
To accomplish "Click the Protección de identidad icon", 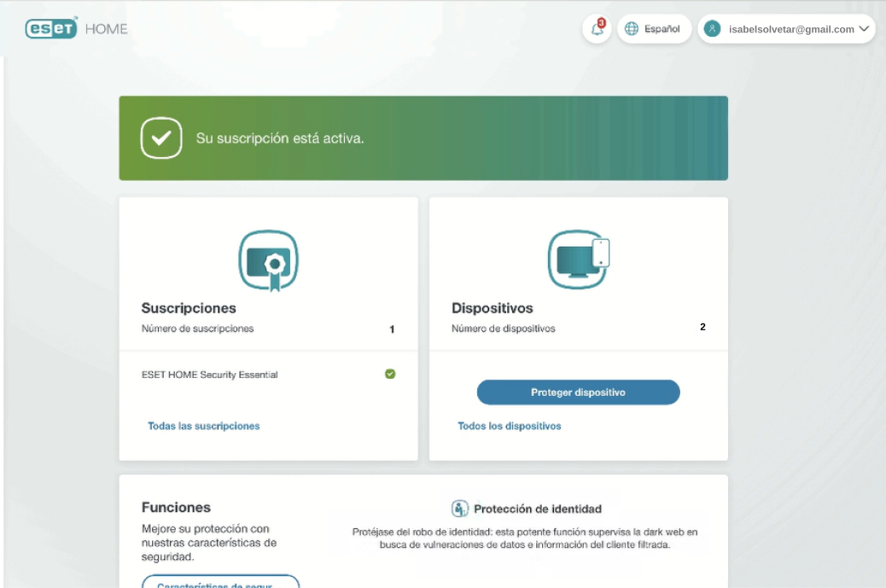I will pos(459,509).
